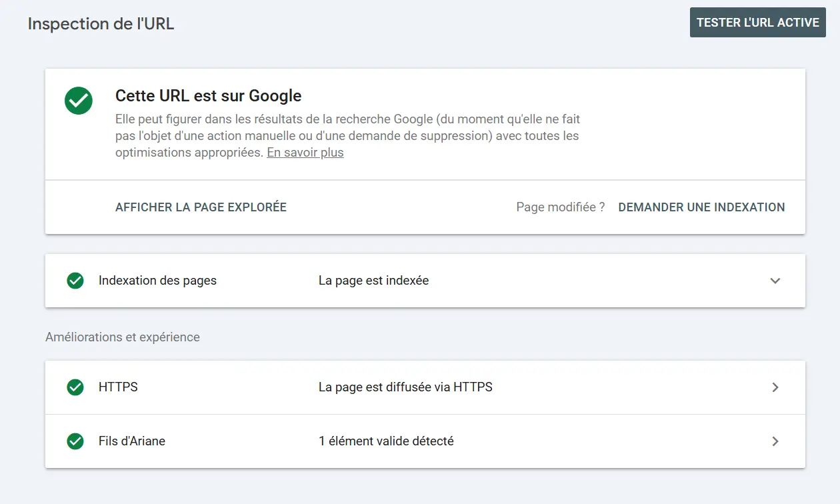Click the Indexation des pages row
840x504 pixels.
[420, 281]
